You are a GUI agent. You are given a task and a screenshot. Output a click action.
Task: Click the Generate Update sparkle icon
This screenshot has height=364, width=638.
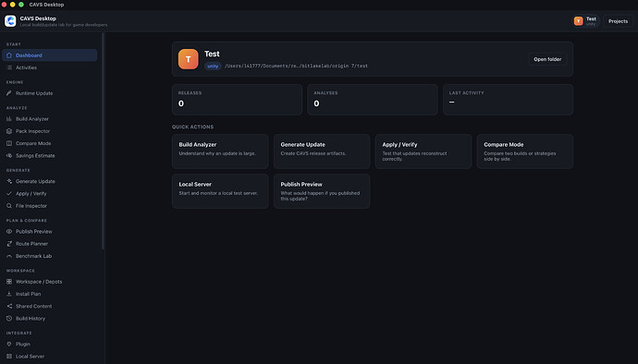[9, 181]
